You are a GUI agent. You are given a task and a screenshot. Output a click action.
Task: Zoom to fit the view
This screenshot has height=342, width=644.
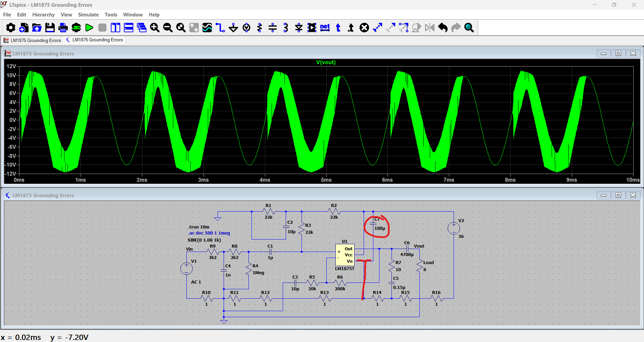pos(181,28)
